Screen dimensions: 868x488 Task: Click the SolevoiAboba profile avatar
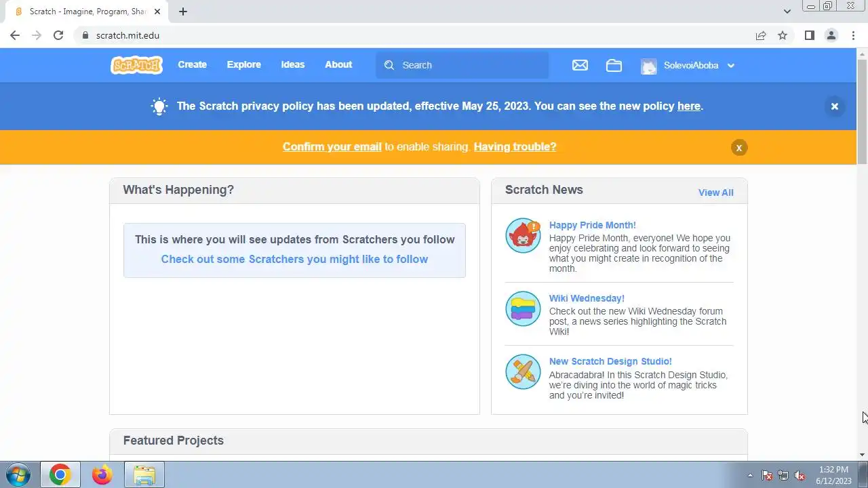tap(649, 66)
